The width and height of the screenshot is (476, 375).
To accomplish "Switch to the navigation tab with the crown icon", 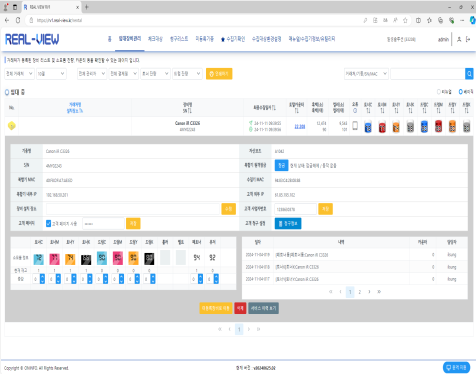I will [233, 39].
